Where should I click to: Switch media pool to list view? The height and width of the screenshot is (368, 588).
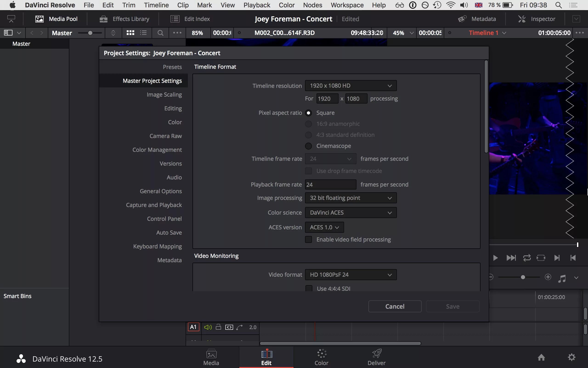143,33
